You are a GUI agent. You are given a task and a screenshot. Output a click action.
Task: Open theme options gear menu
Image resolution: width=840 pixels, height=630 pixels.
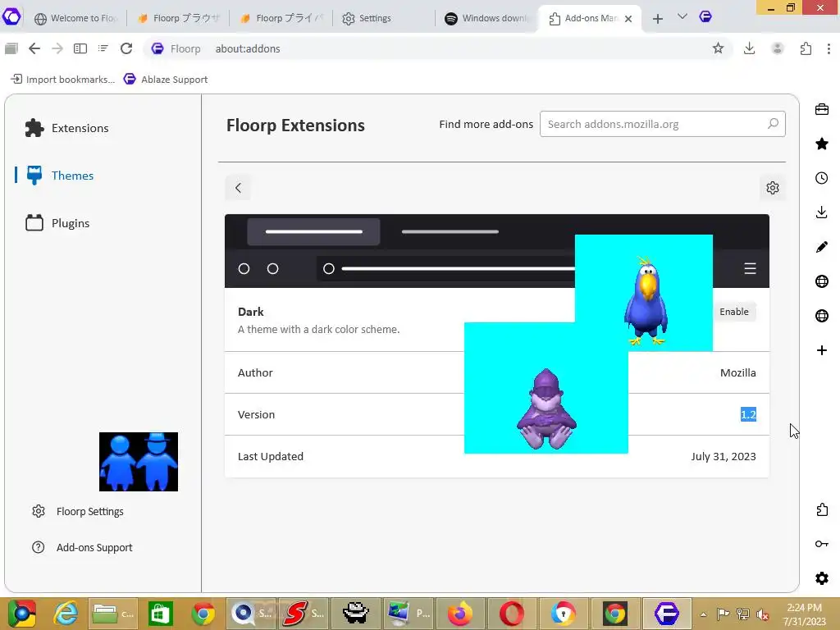pos(773,188)
